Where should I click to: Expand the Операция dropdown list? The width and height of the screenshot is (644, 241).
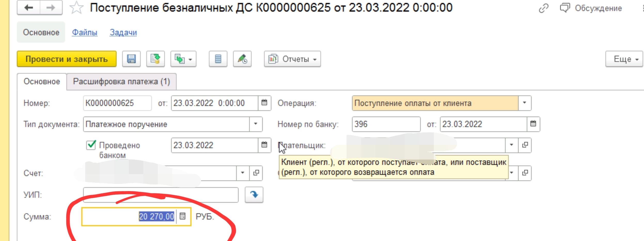524,103
